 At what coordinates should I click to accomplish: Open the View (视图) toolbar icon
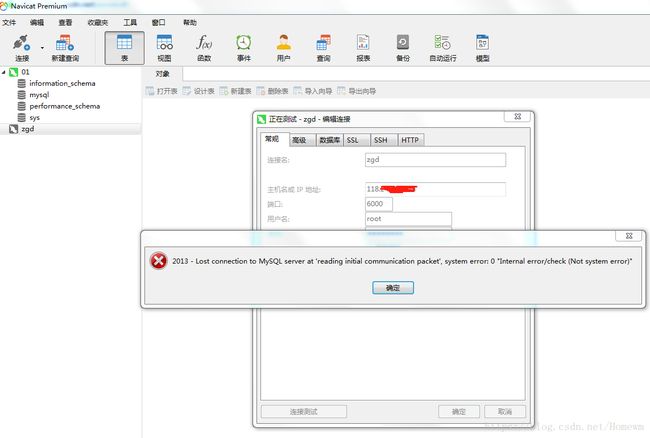point(164,48)
